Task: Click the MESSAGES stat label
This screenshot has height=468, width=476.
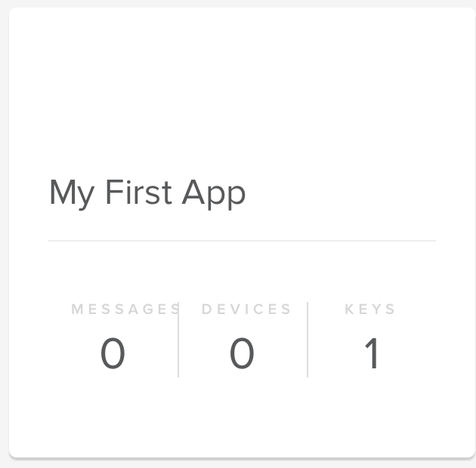Action: pos(125,309)
